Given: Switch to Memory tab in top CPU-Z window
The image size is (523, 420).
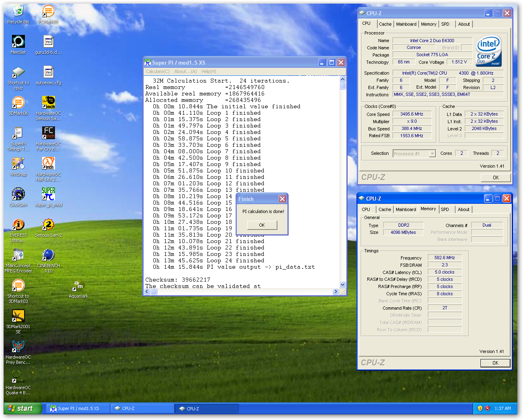Looking at the screenshot, I should pos(429,24).
